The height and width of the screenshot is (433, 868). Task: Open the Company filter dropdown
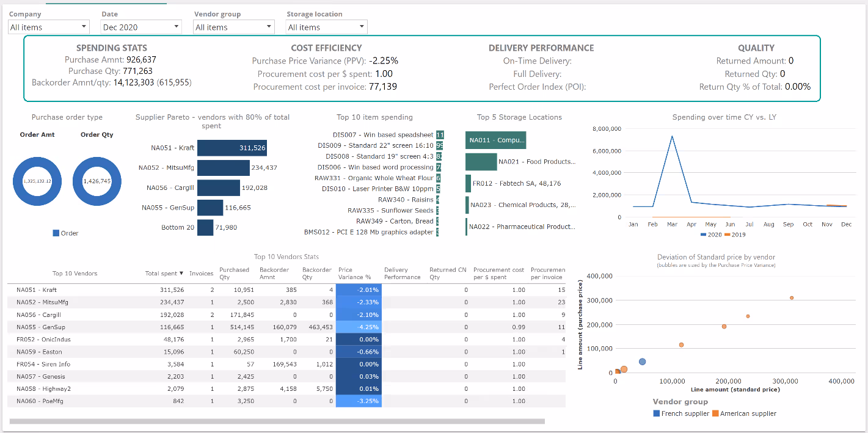(x=49, y=27)
